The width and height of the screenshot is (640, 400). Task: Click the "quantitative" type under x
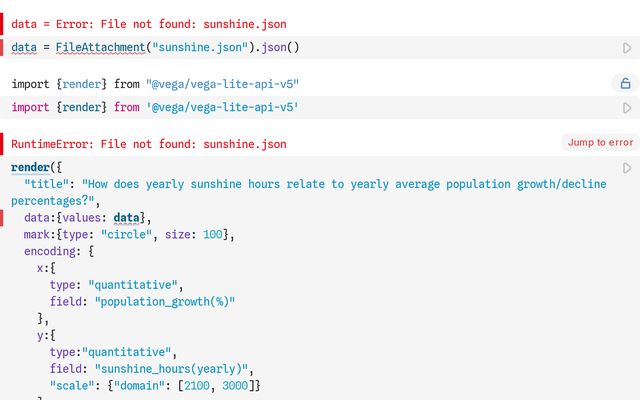(133, 285)
